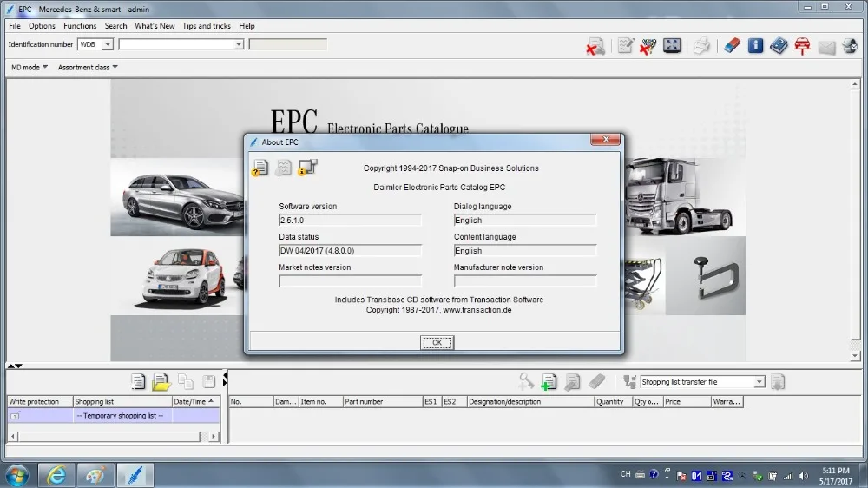Open the Functions menu

coord(80,26)
